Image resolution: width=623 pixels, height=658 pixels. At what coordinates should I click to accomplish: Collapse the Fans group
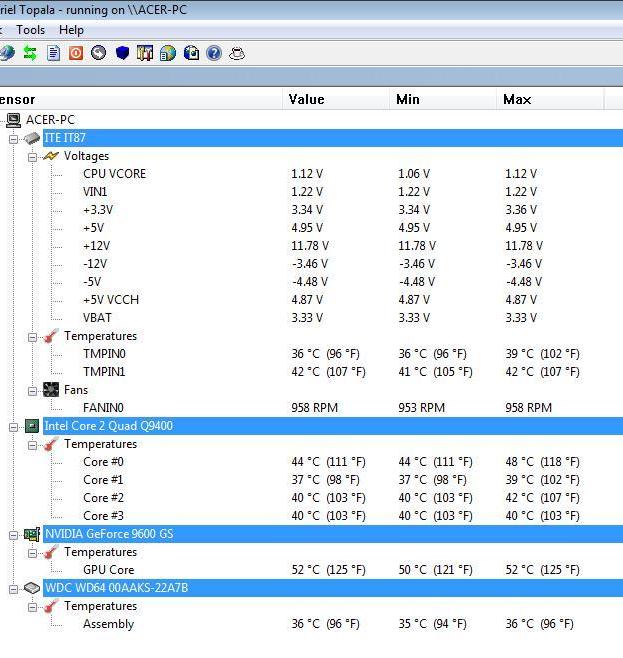[x=32, y=391]
